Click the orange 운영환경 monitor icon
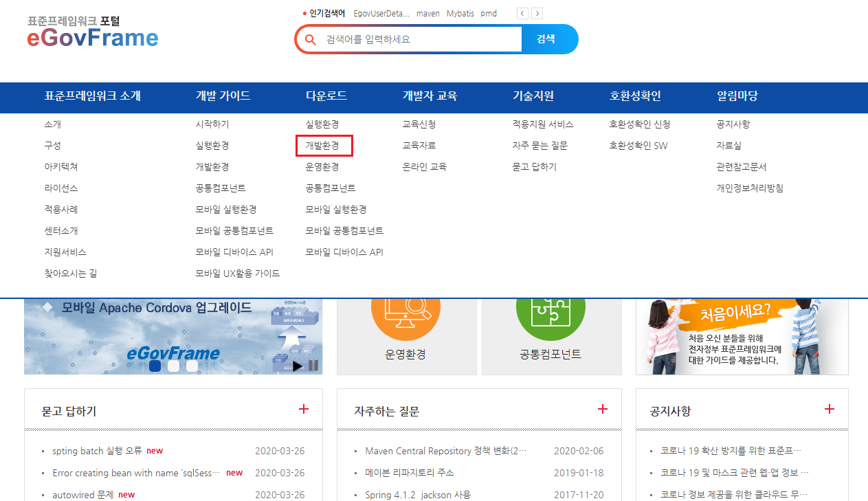Screen dimensions: 868x501 (405, 316)
